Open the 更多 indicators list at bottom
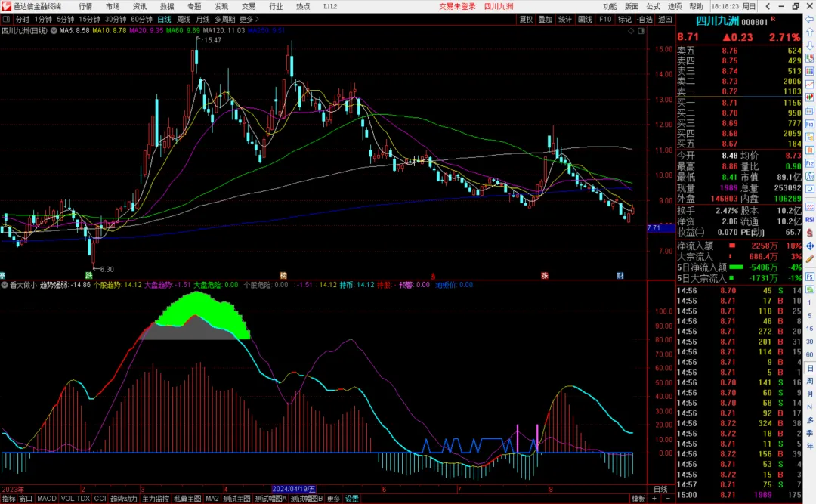This screenshot has height=504, width=816. [334, 499]
